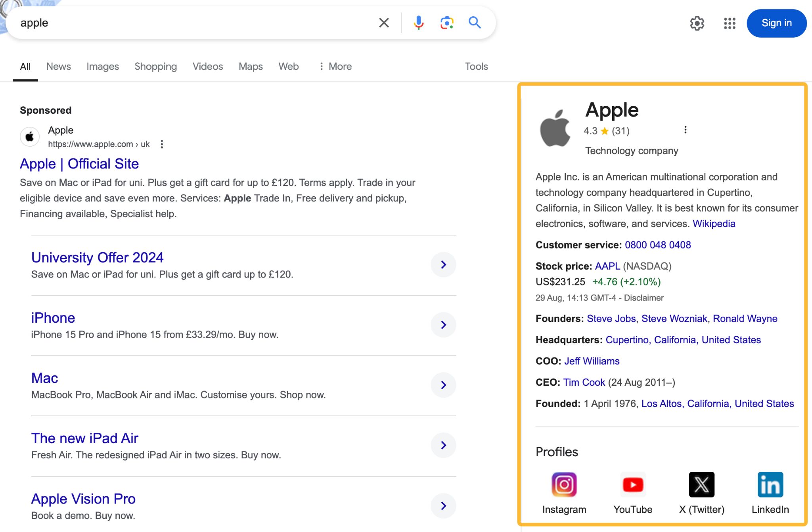Open Apple's Instagram profile
The width and height of the screenshot is (812, 532).
point(564,484)
